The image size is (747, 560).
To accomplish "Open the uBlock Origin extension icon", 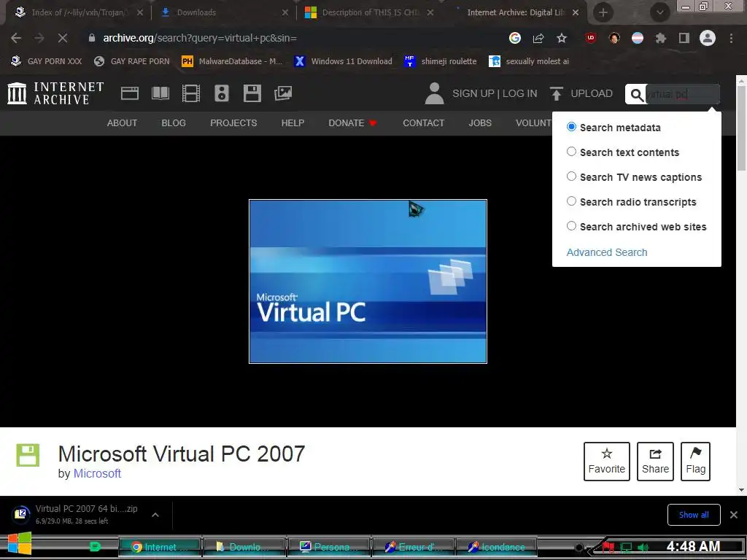I will click(x=591, y=38).
